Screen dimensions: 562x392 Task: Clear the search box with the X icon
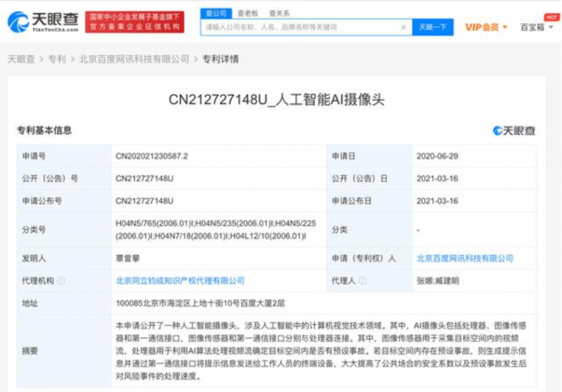(x=403, y=27)
